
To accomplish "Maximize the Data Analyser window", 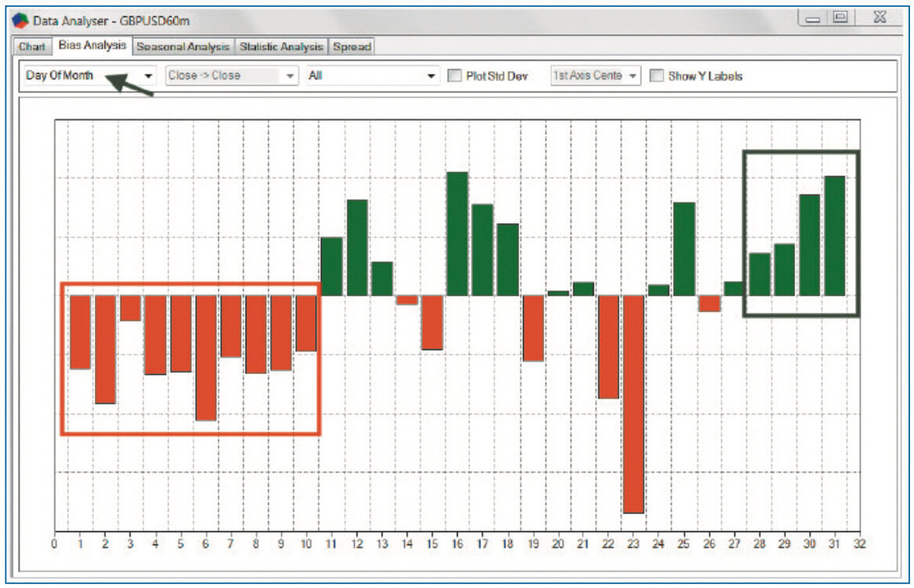I will pyautogui.click(x=840, y=17).
